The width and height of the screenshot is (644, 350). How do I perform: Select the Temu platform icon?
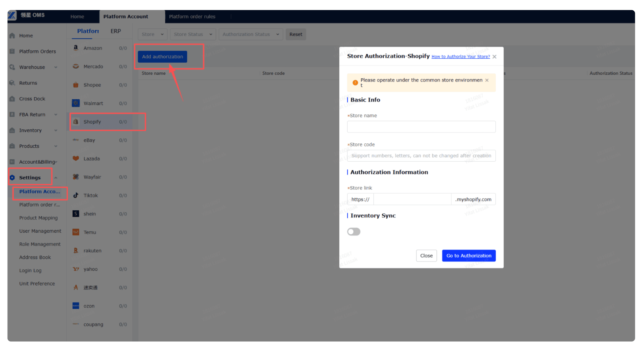coord(76,232)
